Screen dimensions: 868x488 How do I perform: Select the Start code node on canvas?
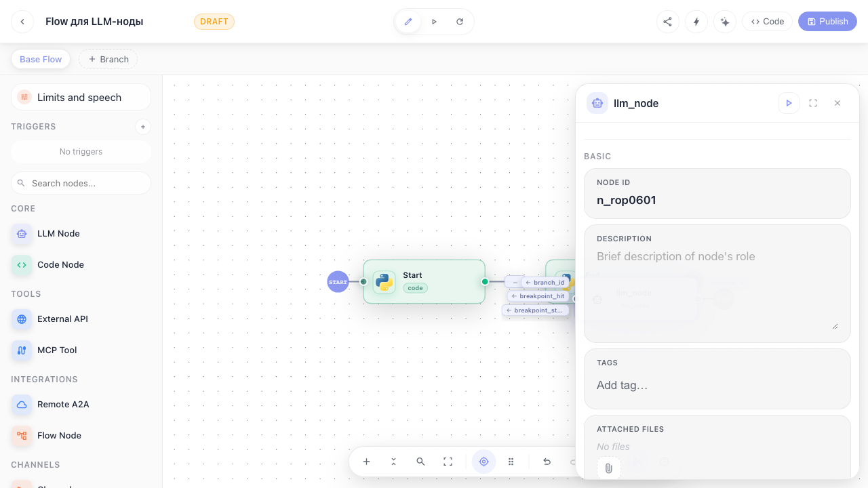pyautogui.click(x=424, y=281)
